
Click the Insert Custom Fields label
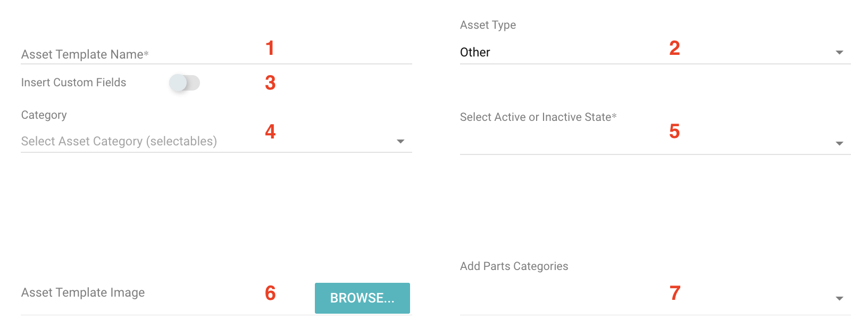(x=73, y=83)
